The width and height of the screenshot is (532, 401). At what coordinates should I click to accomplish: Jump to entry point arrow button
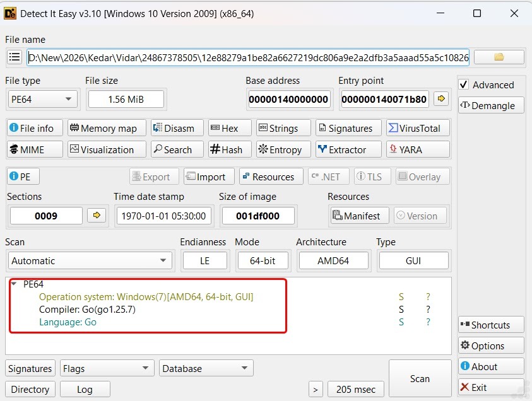[x=441, y=99]
